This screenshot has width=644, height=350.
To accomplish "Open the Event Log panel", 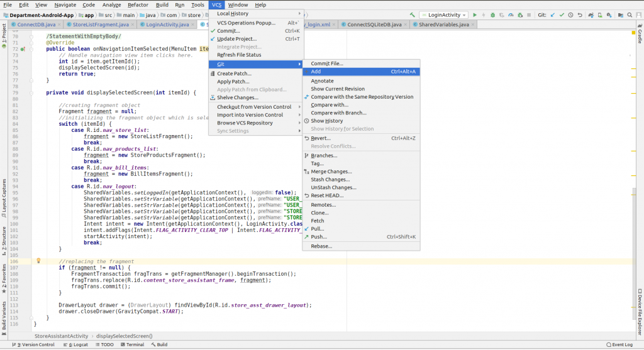I will click(619, 345).
